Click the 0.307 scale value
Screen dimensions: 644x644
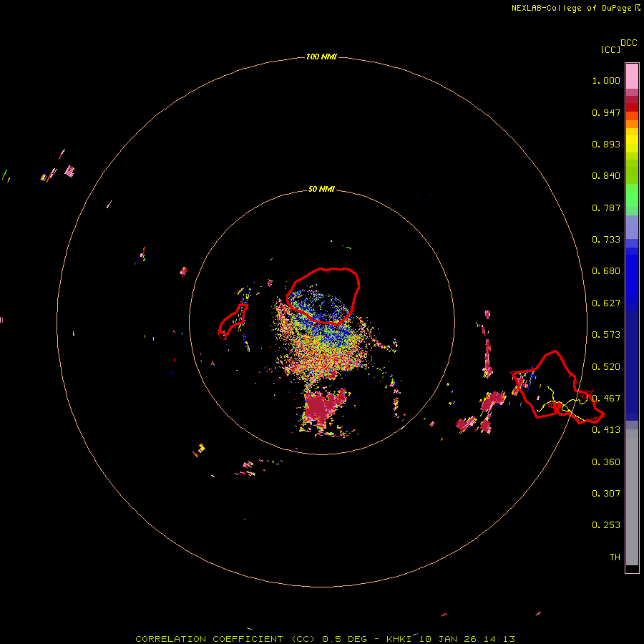click(x=606, y=494)
